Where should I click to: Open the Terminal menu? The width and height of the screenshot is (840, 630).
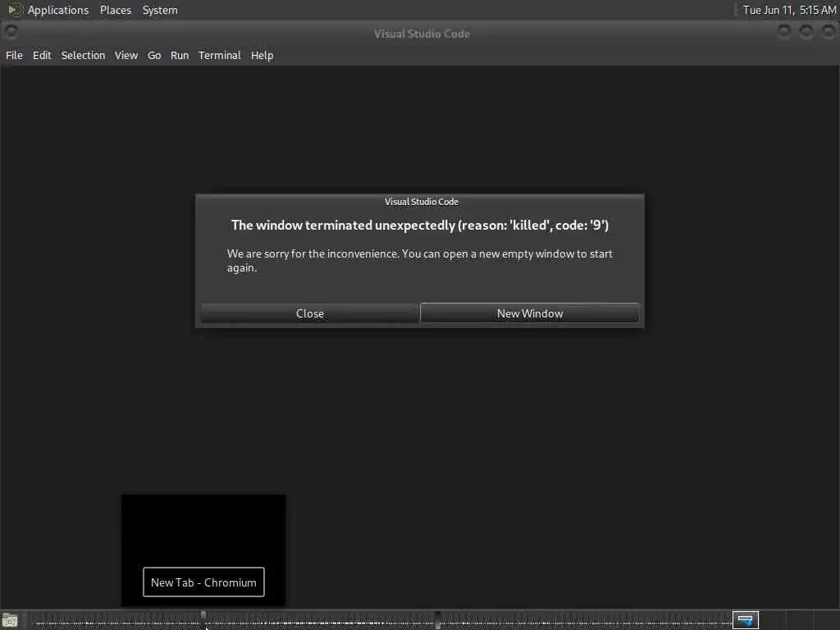click(220, 55)
